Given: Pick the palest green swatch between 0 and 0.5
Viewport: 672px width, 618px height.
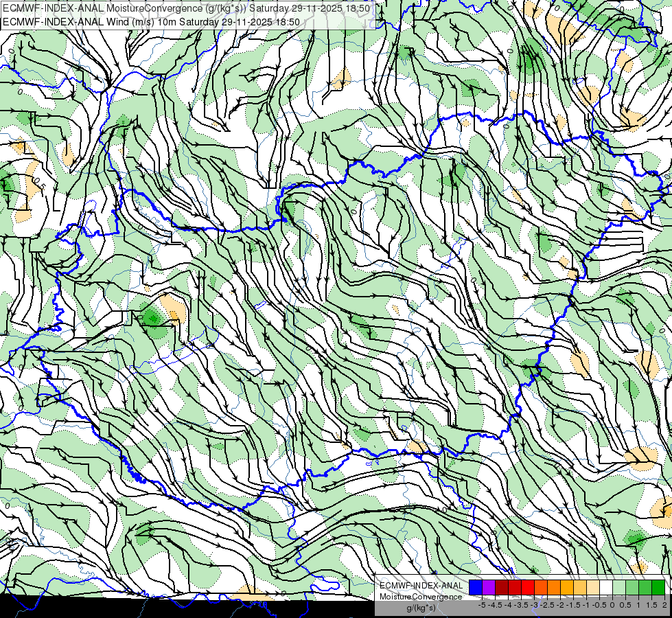Looking at the screenshot, I should pos(619,588).
